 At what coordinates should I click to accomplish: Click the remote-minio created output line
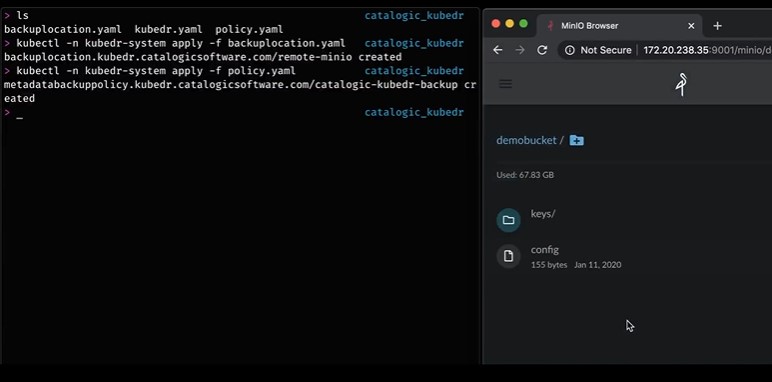[203, 57]
